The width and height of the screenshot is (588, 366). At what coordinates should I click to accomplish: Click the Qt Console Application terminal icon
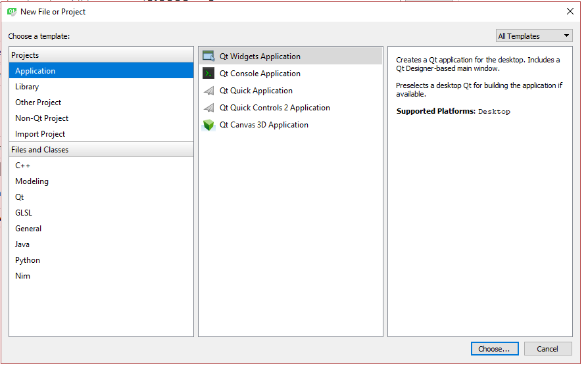pyautogui.click(x=208, y=74)
